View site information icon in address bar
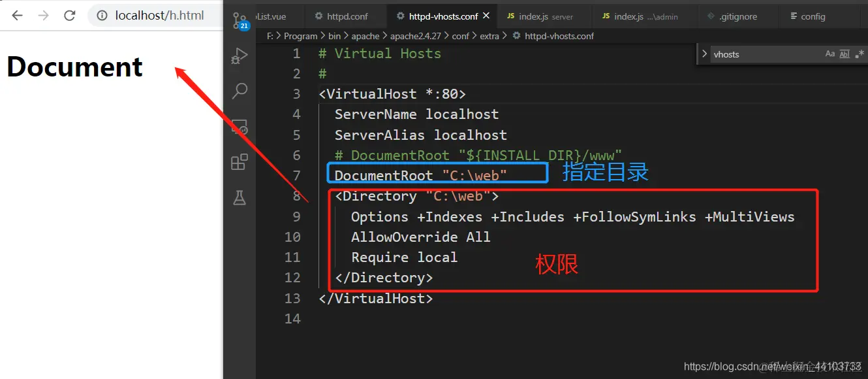This screenshot has width=868, height=379. pyautogui.click(x=101, y=16)
